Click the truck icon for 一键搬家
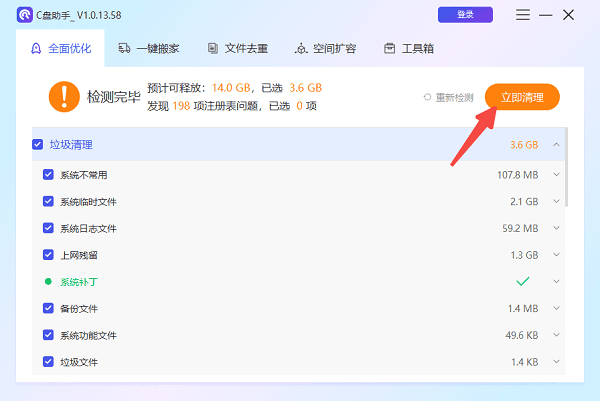The image size is (600, 401). pyautogui.click(x=124, y=48)
